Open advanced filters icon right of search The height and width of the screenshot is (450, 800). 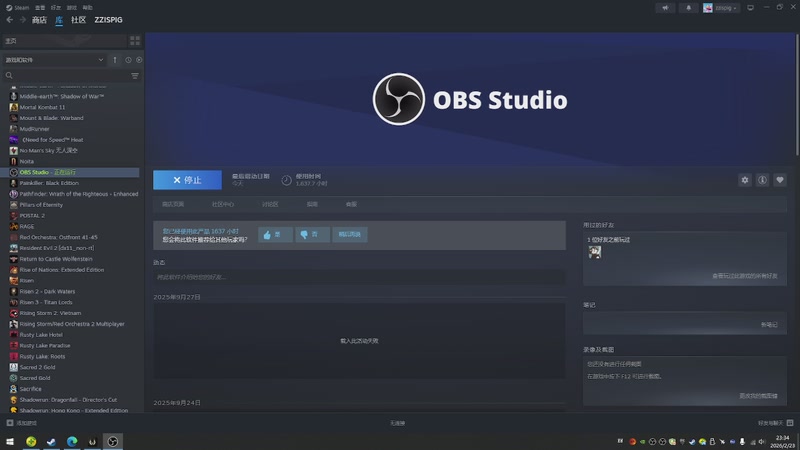point(135,76)
